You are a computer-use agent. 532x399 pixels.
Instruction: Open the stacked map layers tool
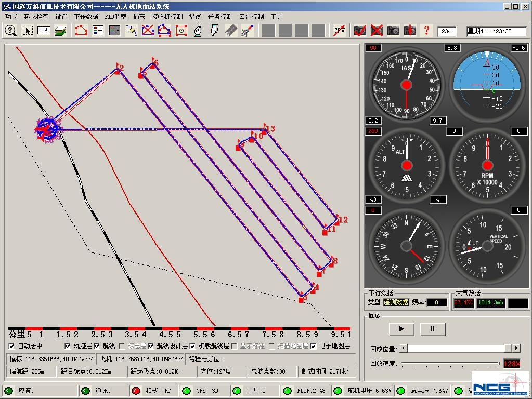[60, 31]
